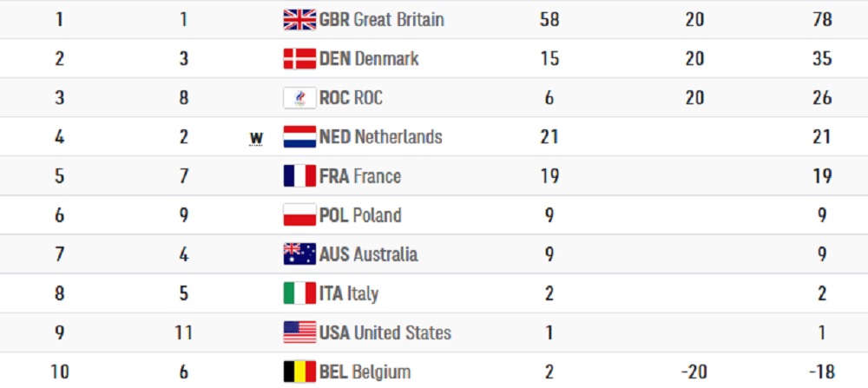Open the GBR Great Britain team link
The height and width of the screenshot is (388, 868).
point(381,20)
